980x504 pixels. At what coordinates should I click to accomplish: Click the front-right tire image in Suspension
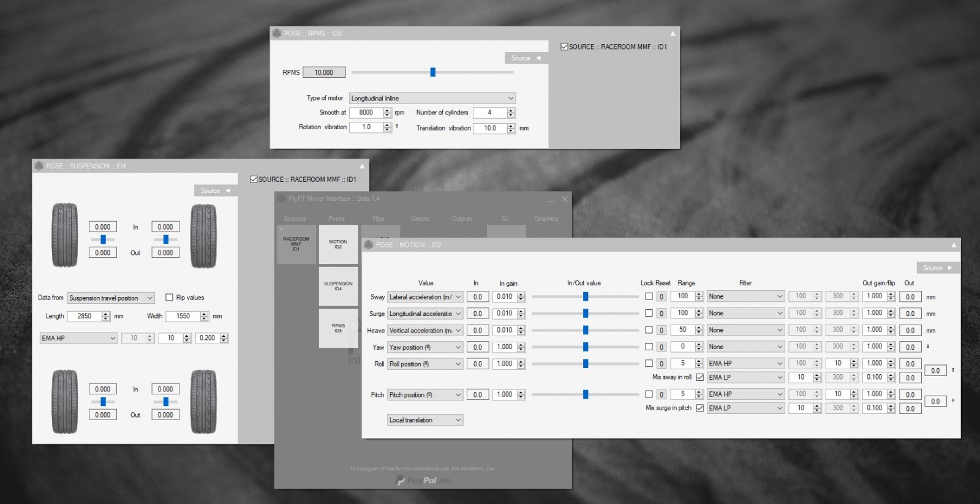(203, 235)
